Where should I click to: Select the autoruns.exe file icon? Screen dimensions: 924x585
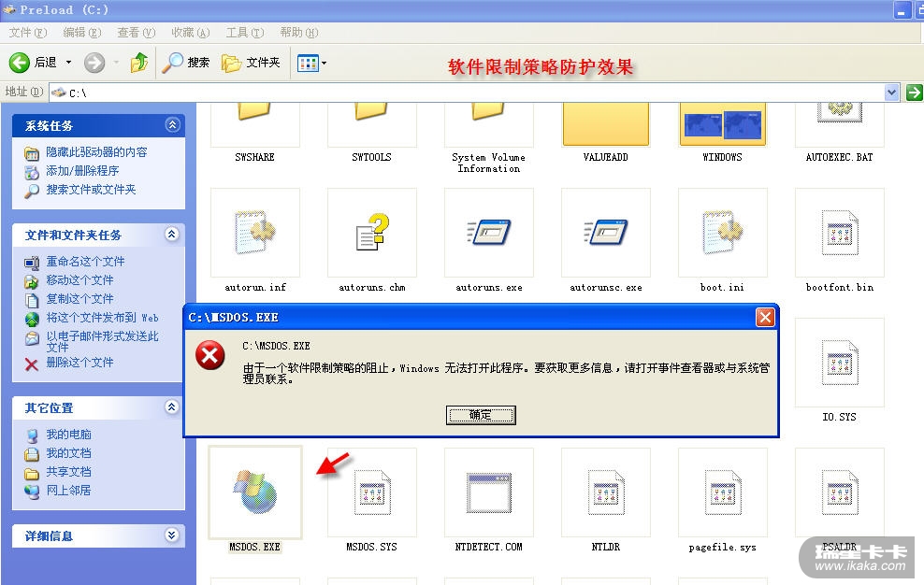click(488, 233)
